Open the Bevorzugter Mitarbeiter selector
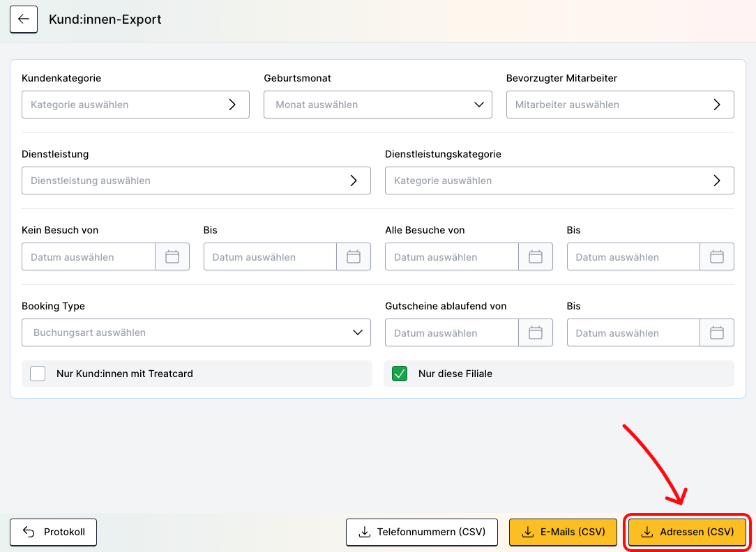Screen dimensions: 756x552 [x=619, y=105]
